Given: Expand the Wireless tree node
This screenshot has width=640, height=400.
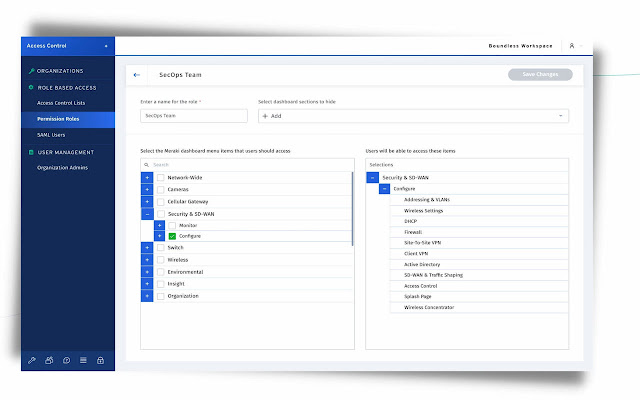Looking at the screenshot, I should click(147, 260).
